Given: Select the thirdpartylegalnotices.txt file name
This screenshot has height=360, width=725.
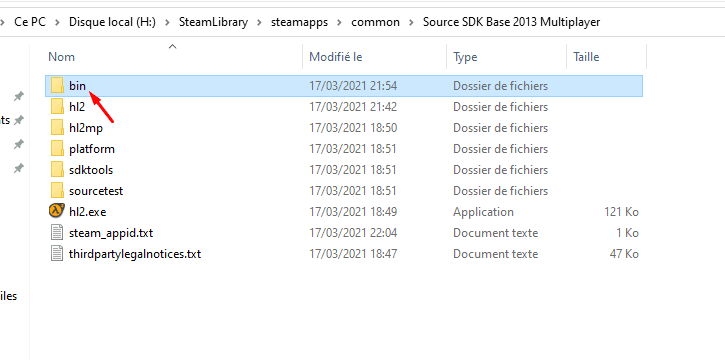Looking at the screenshot, I should [x=135, y=254].
